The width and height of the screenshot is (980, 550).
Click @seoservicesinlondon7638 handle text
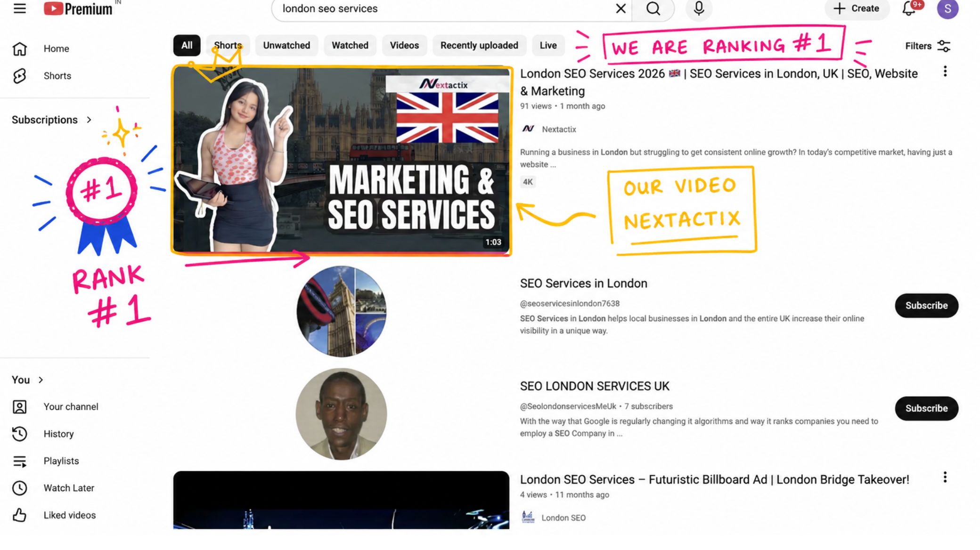[x=570, y=304]
